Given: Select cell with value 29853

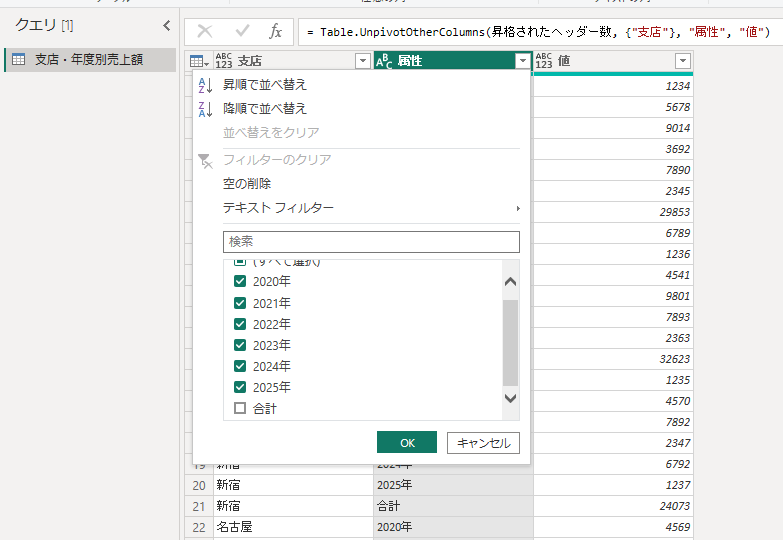Looking at the screenshot, I should [x=613, y=212].
